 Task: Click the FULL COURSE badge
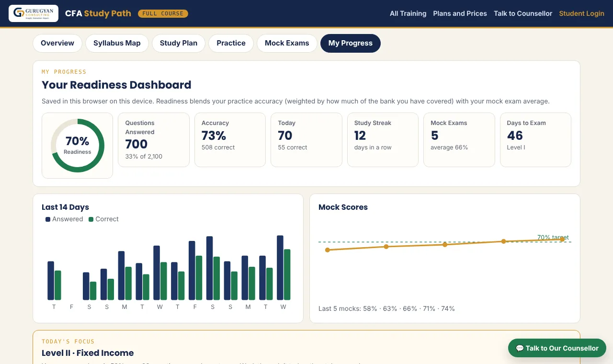pyautogui.click(x=163, y=13)
